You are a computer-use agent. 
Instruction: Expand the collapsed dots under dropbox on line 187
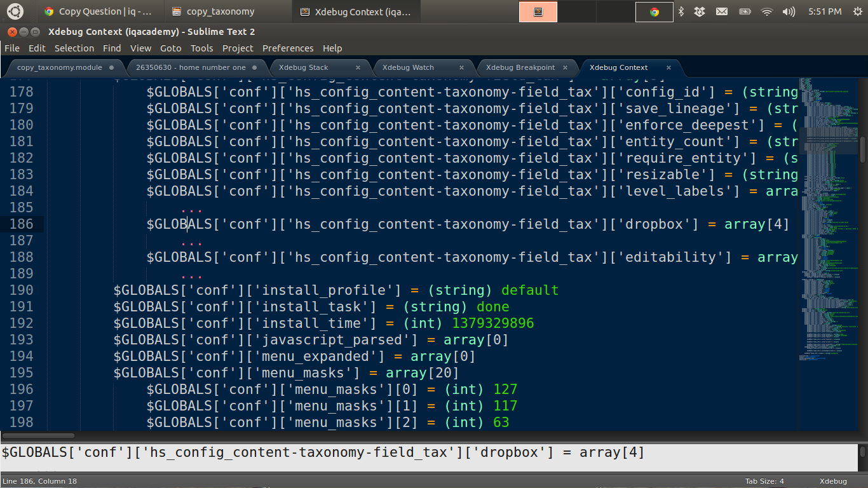coord(191,242)
